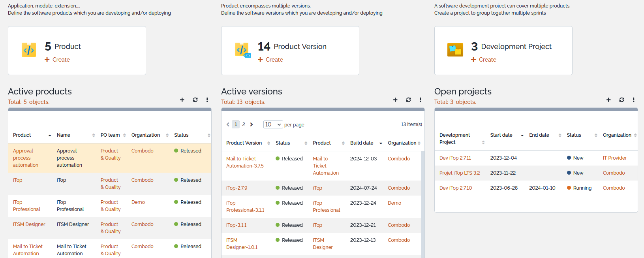Go to page 2 of active versions
Image resolution: width=644 pixels, height=258 pixels.
click(x=244, y=124)
